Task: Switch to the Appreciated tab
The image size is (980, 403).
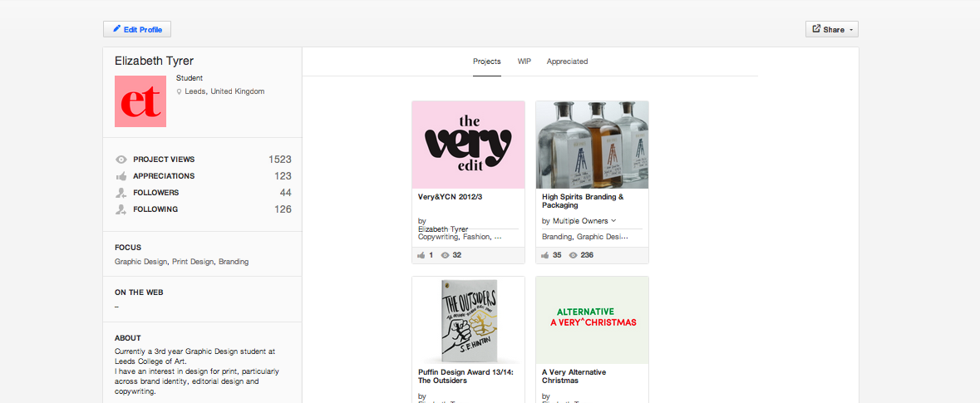Action: point(567,61)
